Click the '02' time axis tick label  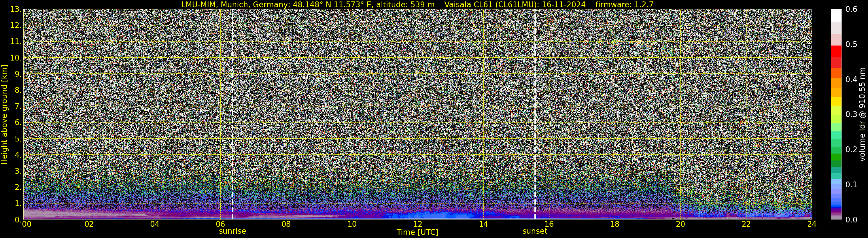point(89,224)
